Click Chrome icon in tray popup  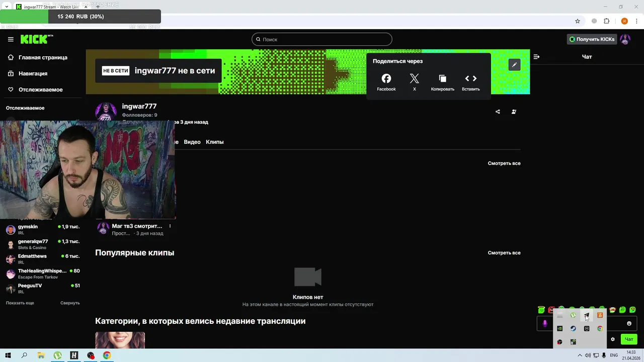[600, 328]
